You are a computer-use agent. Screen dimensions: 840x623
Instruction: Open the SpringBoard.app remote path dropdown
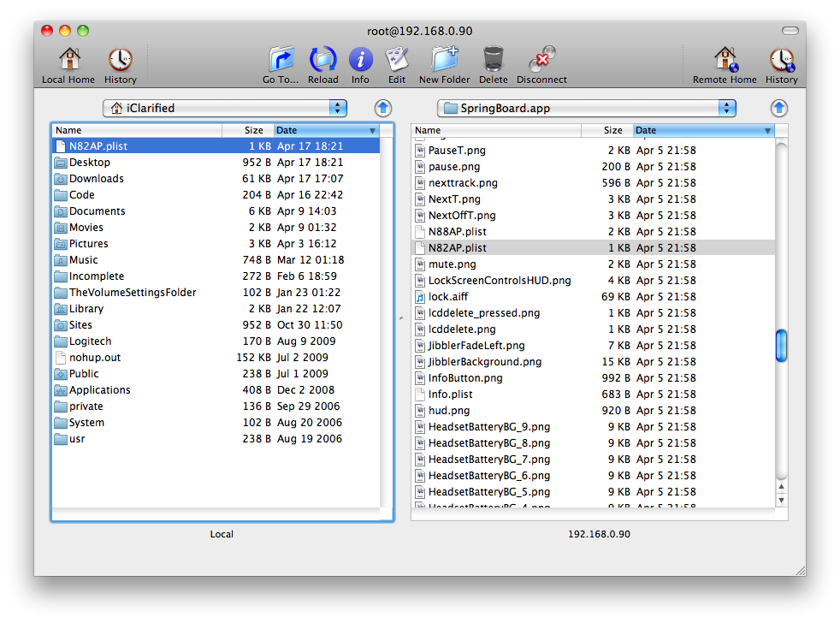pos(586,108)
